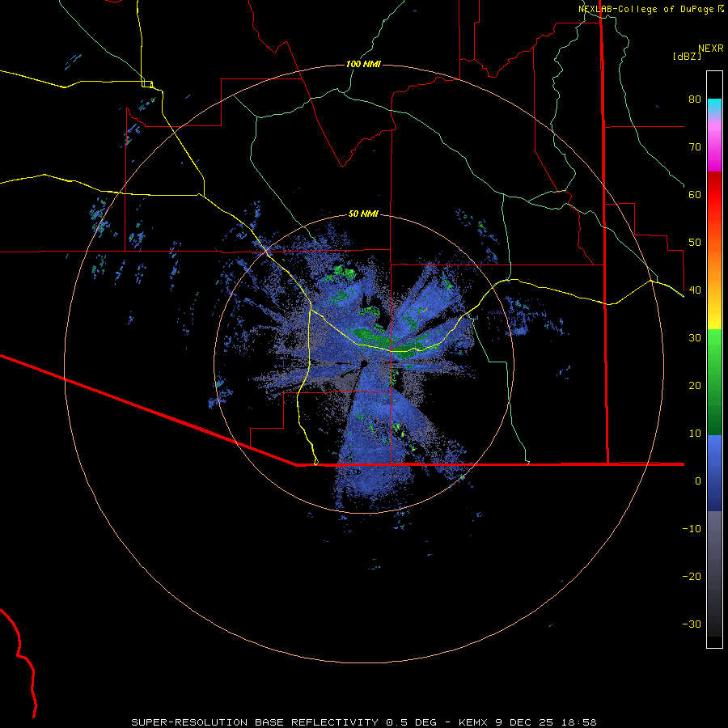This screenshot has height=728, width=728.
Task: Click the -10 value on the dBZ scale
Action: click(x=692, y=529)
